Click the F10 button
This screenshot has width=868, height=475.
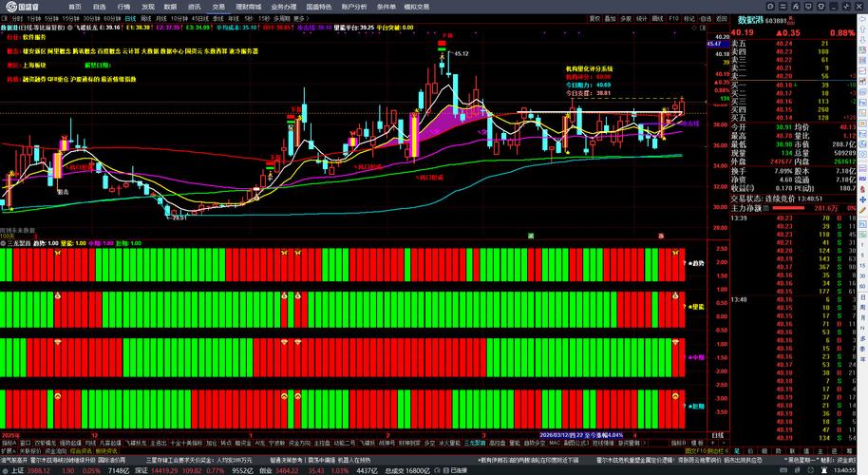[673, 19]
